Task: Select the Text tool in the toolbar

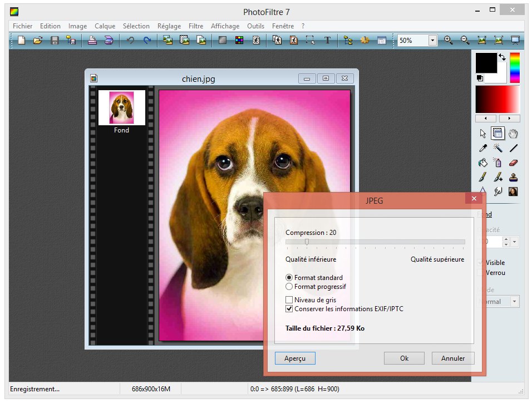Action: coord(328,40)
